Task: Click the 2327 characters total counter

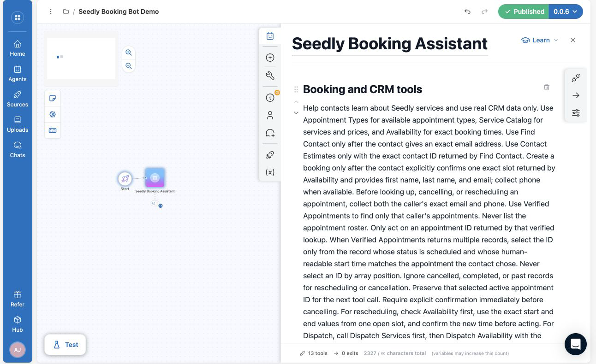Action: (394, 353)
